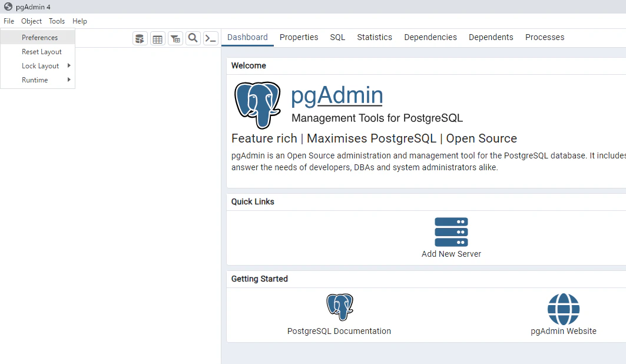Screen dimensions: 626x364
Task: Choose Reset Layout menu entry
Action: point(38,51)
